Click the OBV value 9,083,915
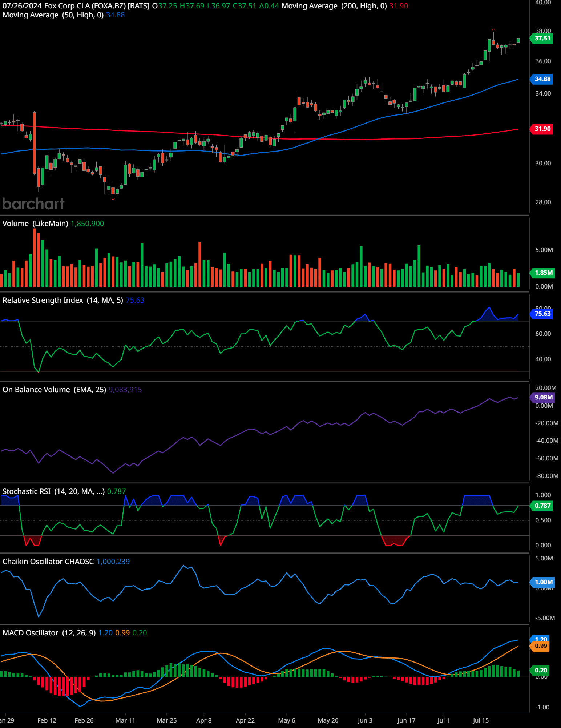561x728 pixels. [x=125, y=390]
